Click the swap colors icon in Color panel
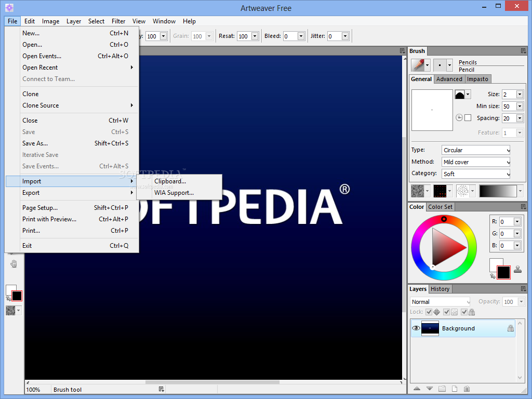This screenshot has width=532, height=399. point(493,276)
